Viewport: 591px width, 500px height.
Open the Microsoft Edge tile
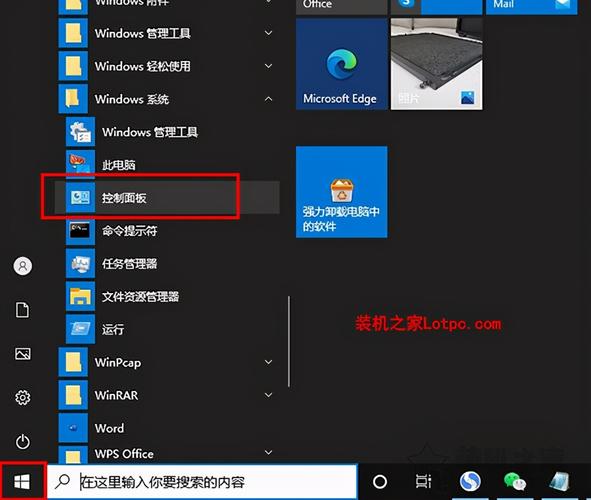(x=341, y=64)
